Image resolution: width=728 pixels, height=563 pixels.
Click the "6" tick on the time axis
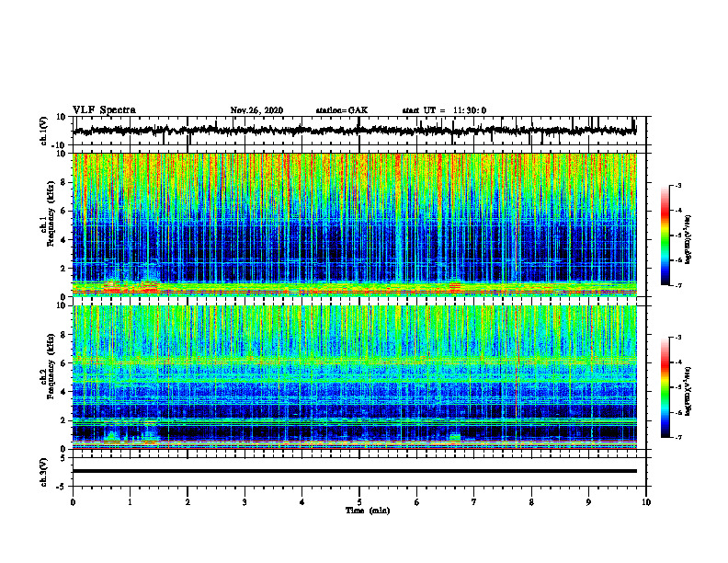tap(417, 502)
